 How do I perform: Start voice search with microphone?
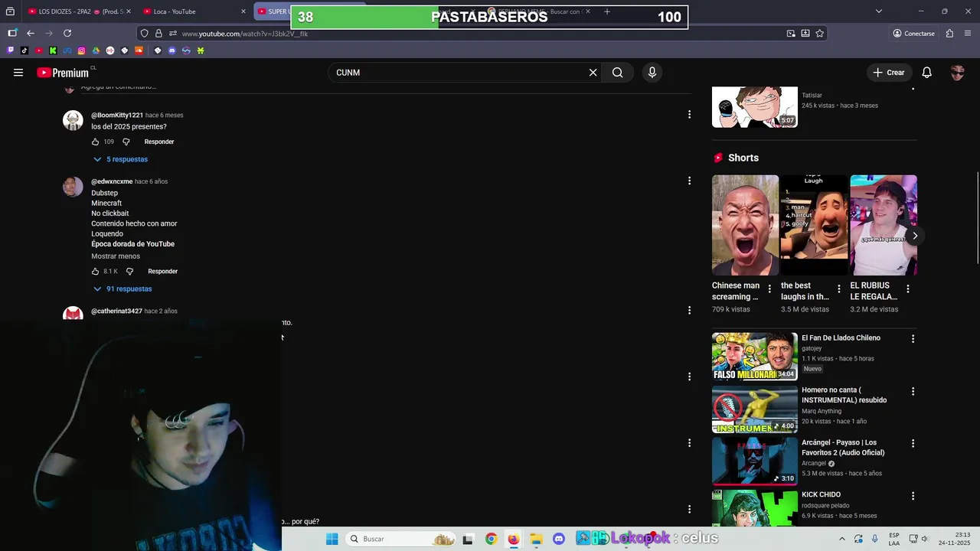point(652,73)
